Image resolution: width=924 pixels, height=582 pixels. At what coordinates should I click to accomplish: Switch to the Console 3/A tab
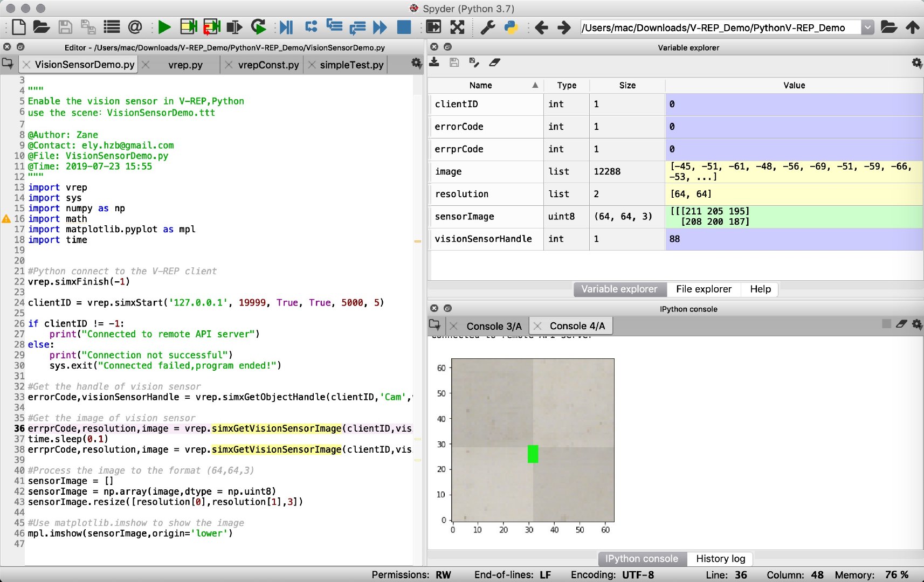coord(493,325)
